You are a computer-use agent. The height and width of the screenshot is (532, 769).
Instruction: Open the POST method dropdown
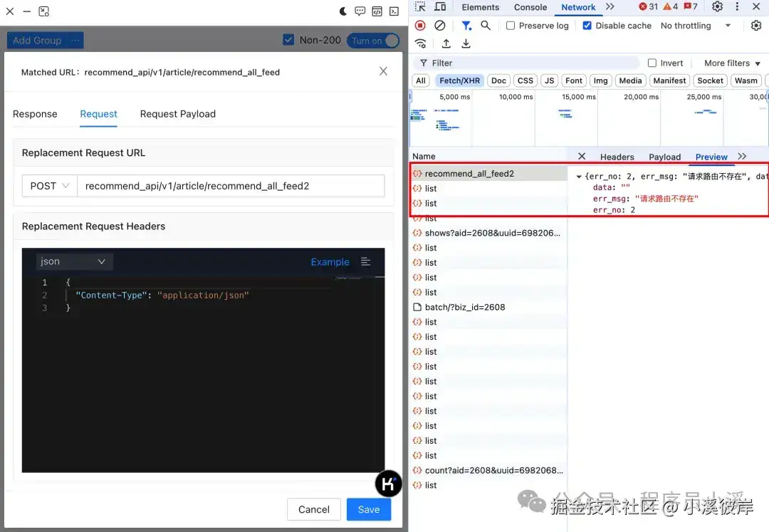pos(50,186)
